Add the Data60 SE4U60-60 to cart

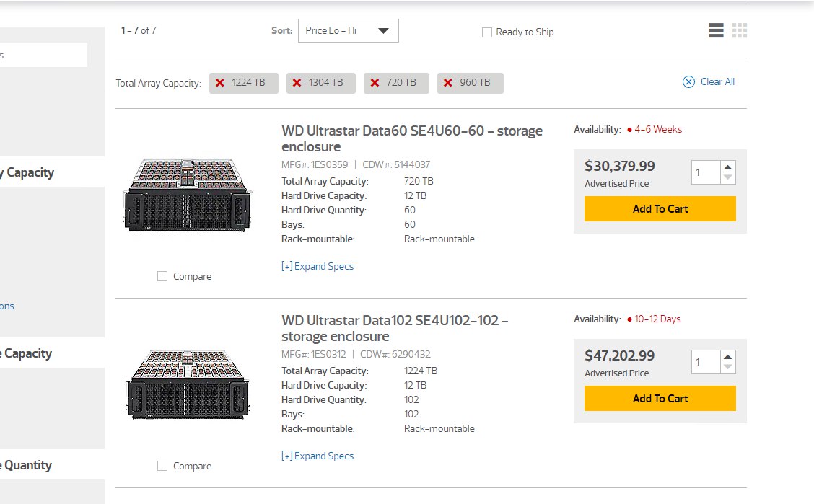tap(660, 209)
